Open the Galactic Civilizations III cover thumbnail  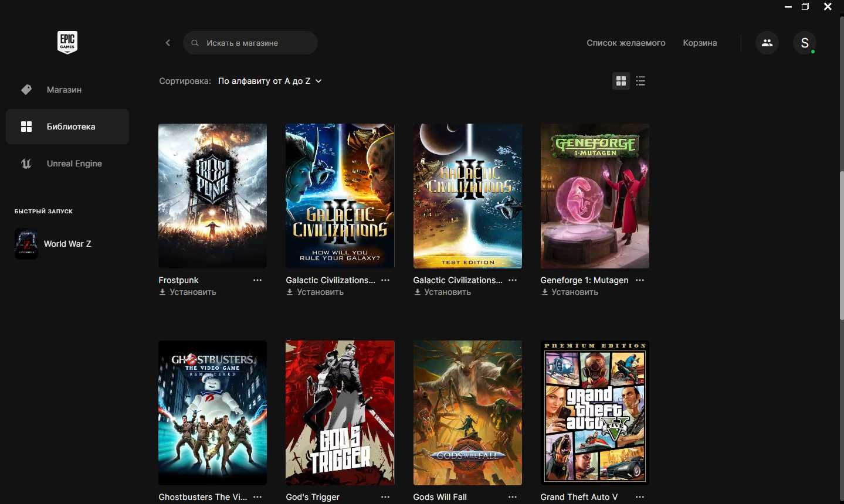[340, 196]
